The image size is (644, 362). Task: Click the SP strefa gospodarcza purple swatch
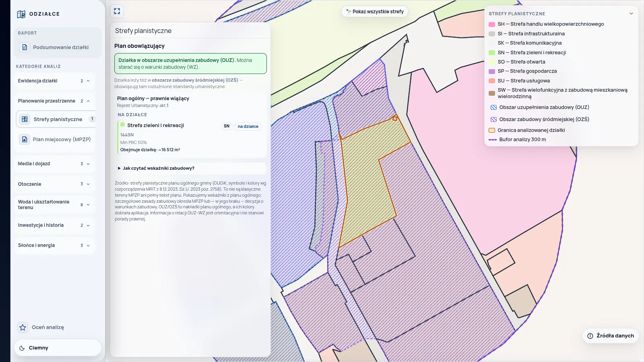coord(492,71)
